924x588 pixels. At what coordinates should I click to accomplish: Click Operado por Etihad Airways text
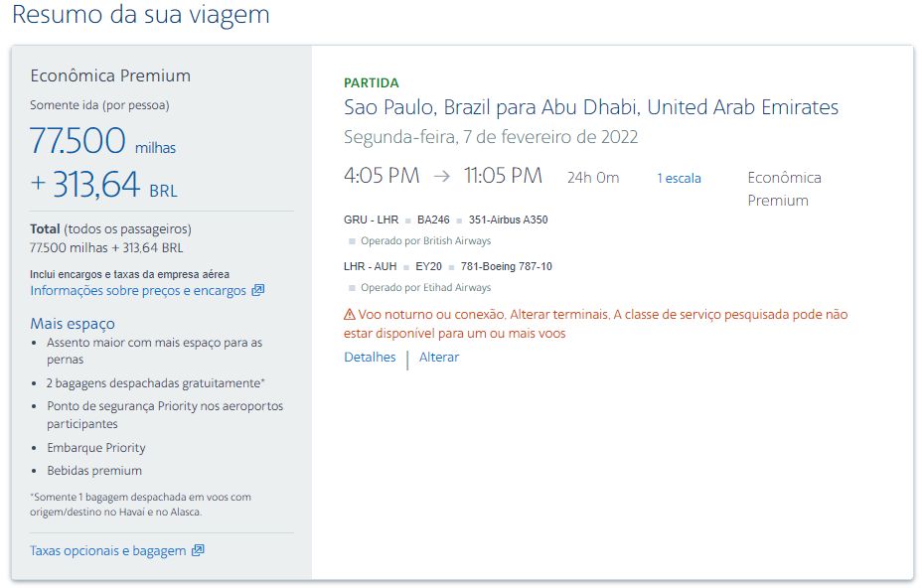coord(425,287)
